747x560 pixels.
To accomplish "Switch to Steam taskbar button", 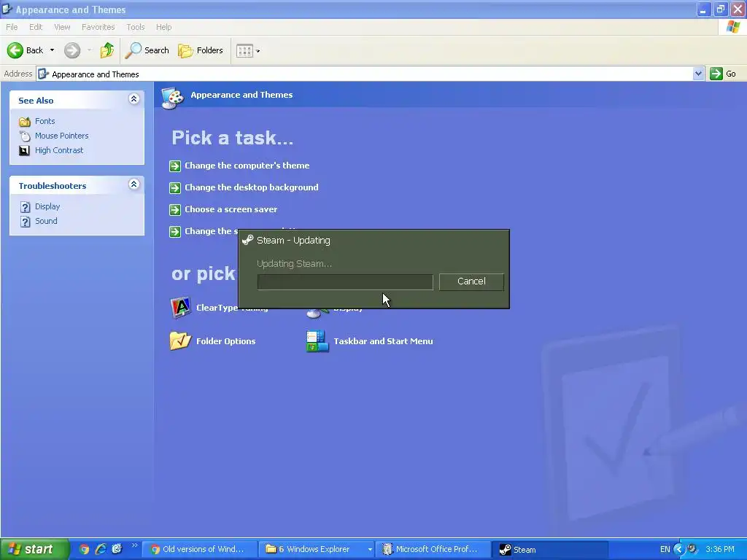I will (x=550, y=549).
